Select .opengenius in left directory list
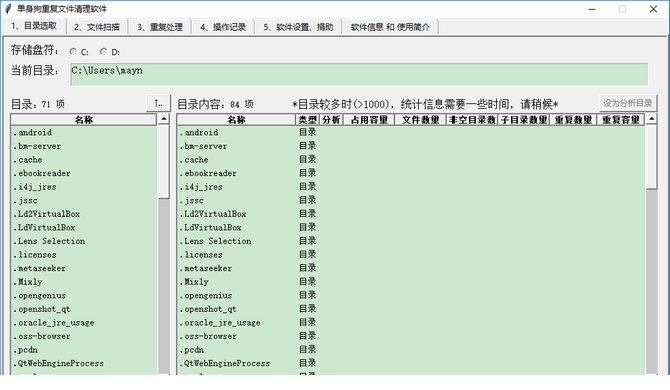The height and width of the screenshot is (390, 670). click(x=84, y=296)
